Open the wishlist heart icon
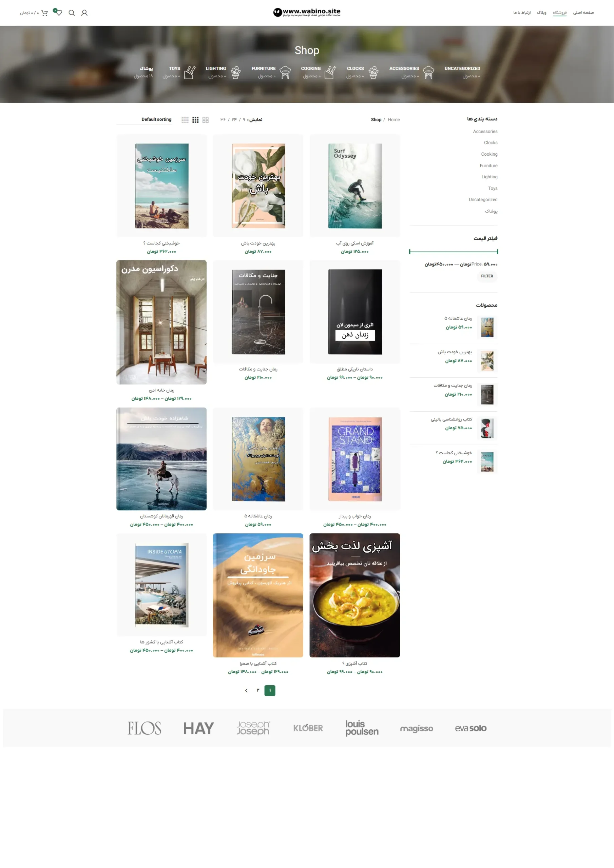Screen dimensions: 614x868 click(x=58, y=13)
